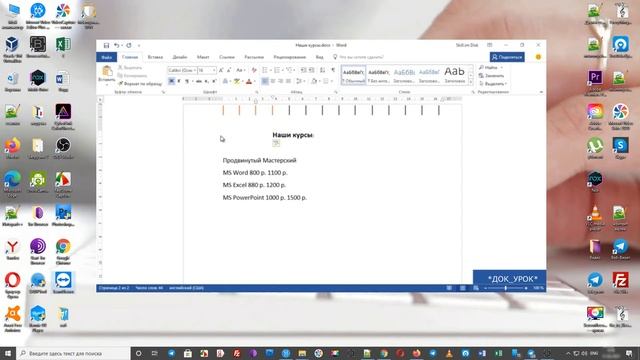Undo the last action in Word

(116, 45)
